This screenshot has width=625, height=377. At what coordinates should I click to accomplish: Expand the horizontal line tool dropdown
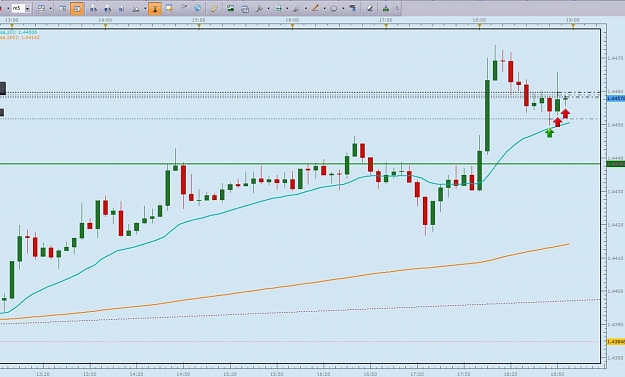[x=287, y=8]
